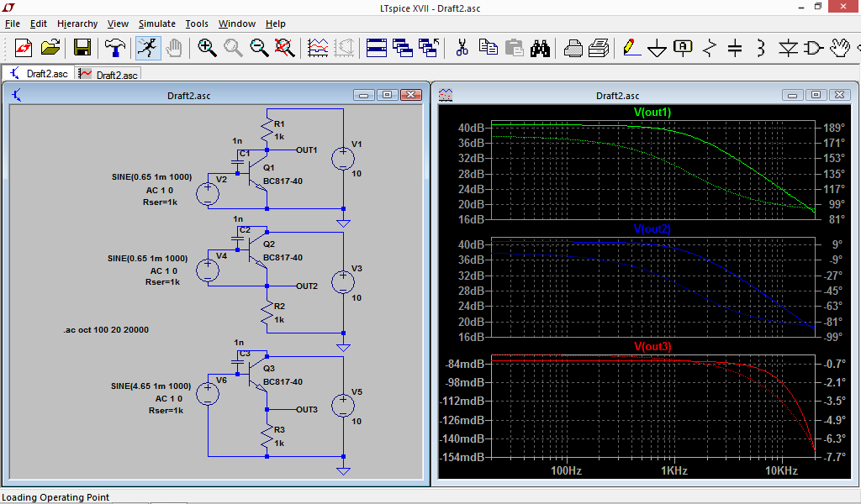Select the Copy tool icon
This screenshot has width=861, height=504.
[489, 48]
